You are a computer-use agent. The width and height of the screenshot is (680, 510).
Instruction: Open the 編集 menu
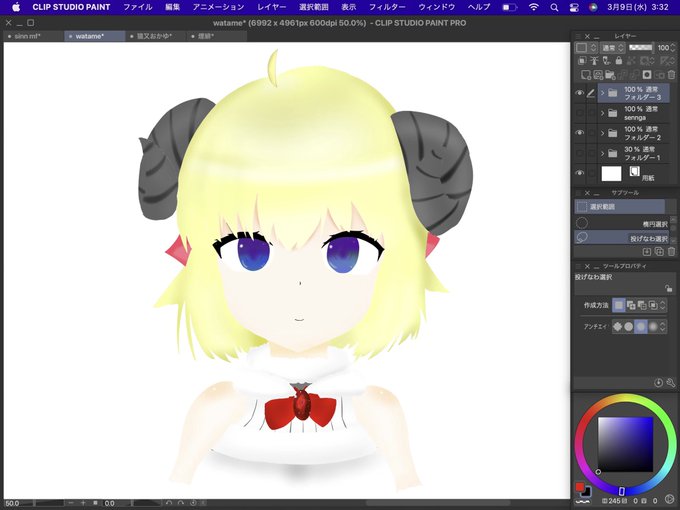point(172,7)
